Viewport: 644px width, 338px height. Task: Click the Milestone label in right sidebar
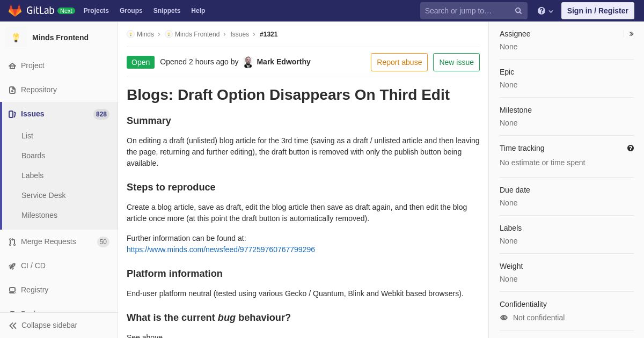[516, 110]
